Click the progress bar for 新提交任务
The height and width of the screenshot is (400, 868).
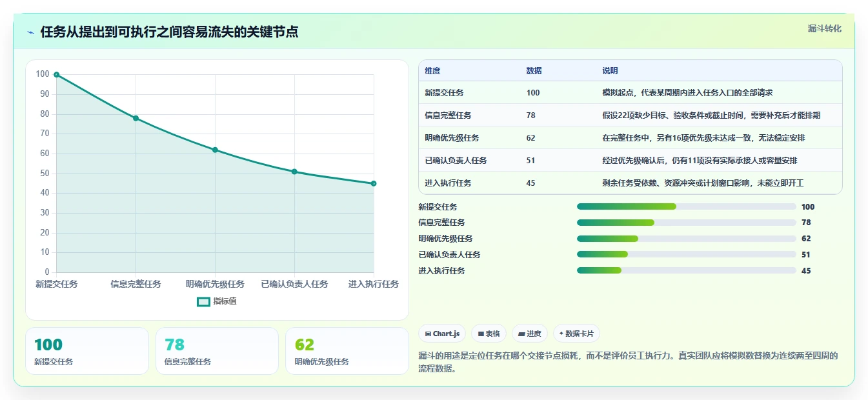tap(687, 206)
